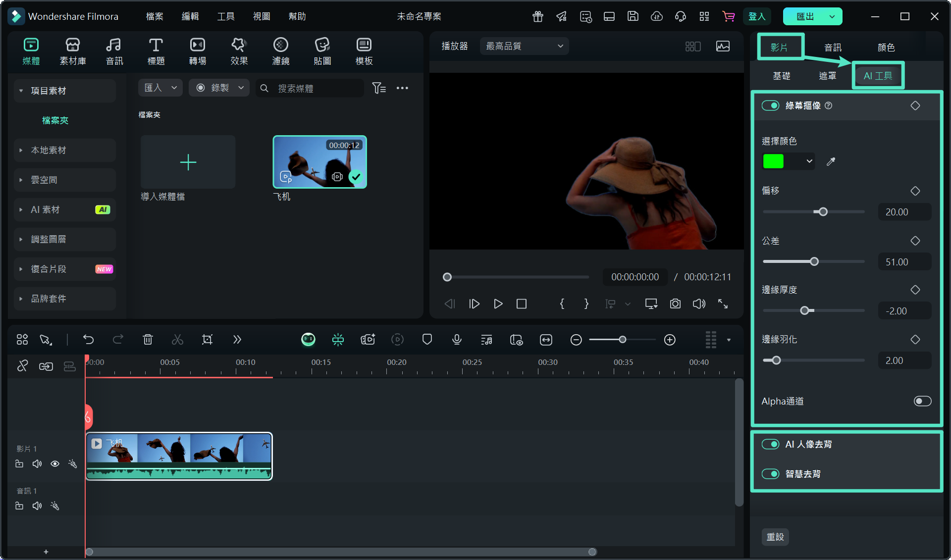Click the marker shield icon

[x=427, y=340]
